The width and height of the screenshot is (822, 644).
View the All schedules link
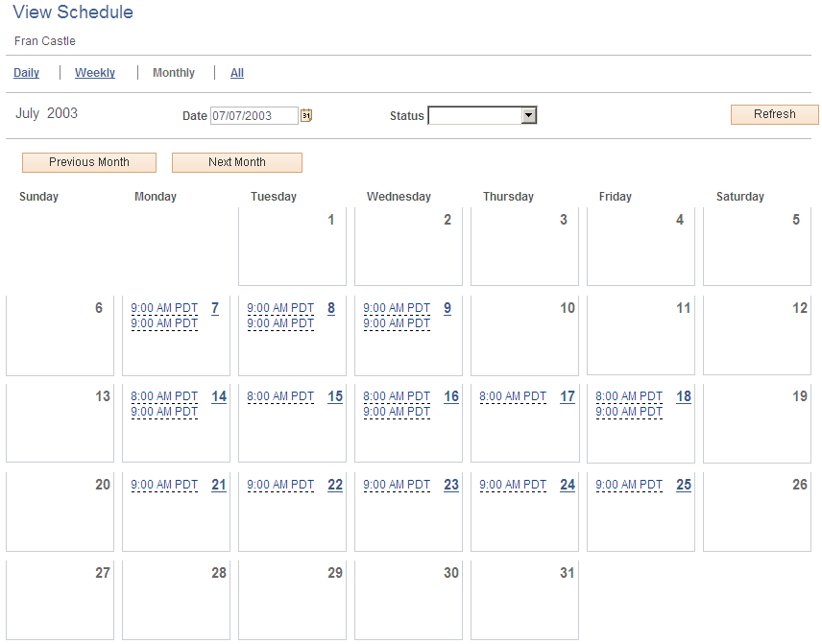point(236,72)
